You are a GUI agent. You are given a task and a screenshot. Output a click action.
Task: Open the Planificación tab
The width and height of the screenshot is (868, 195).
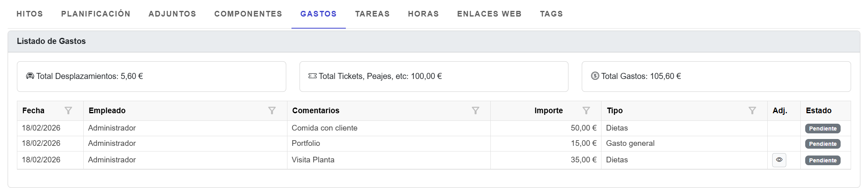point(96,14)
